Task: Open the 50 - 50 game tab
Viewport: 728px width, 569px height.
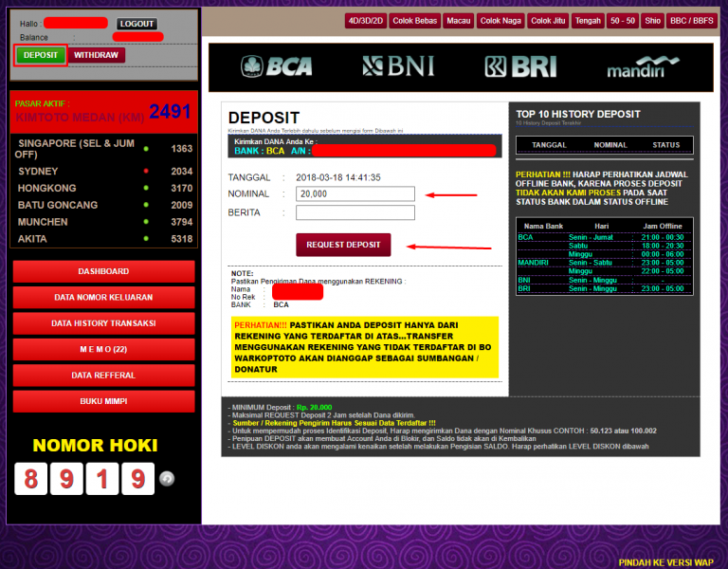Action: click(623, 21)
